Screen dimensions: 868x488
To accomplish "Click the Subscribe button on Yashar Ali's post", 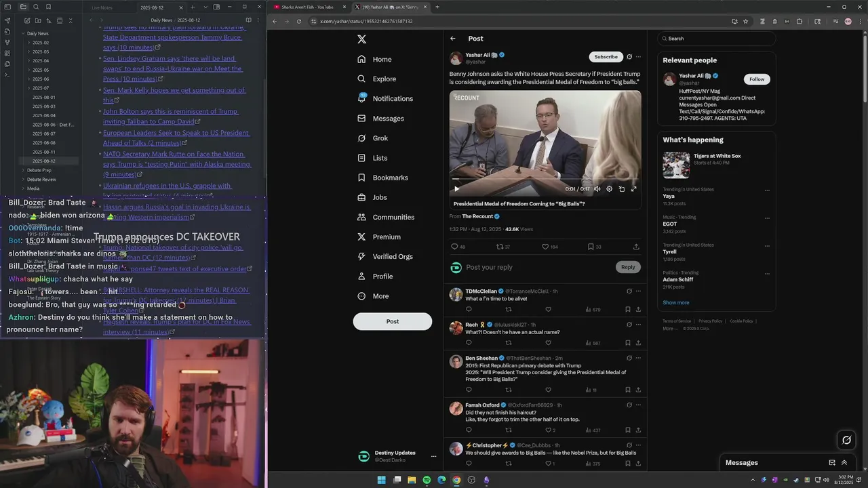I will [x=606, y=57].
